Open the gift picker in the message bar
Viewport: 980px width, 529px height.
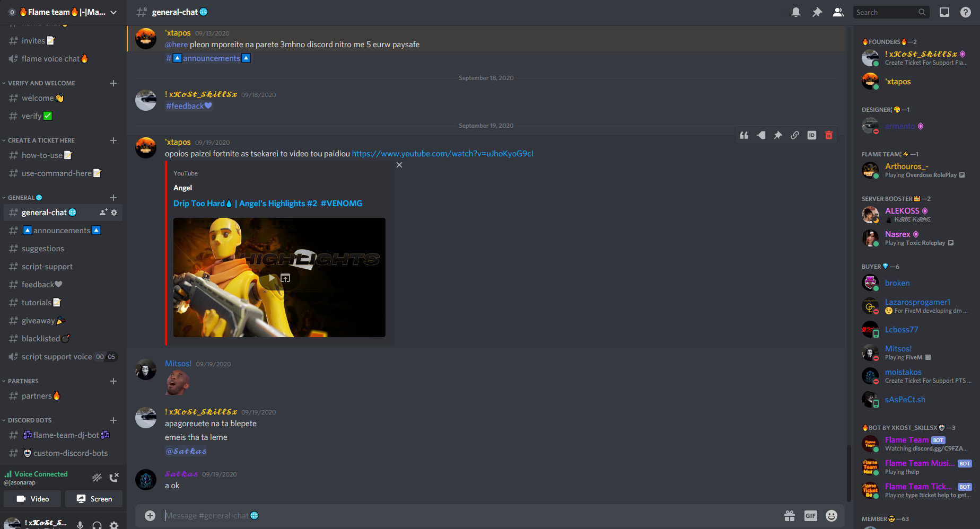pos(789,515)
